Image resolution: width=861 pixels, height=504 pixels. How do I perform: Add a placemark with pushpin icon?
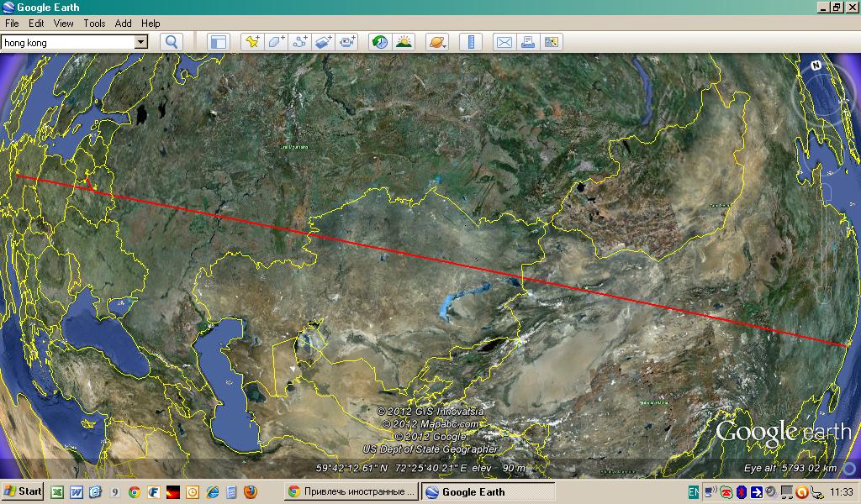coord(252,42)
